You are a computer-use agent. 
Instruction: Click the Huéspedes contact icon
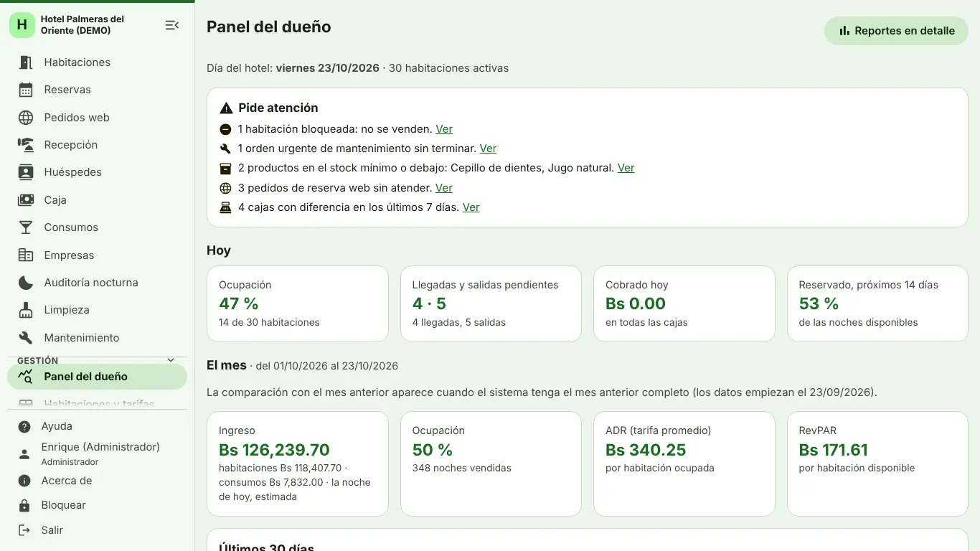[26, 172]
